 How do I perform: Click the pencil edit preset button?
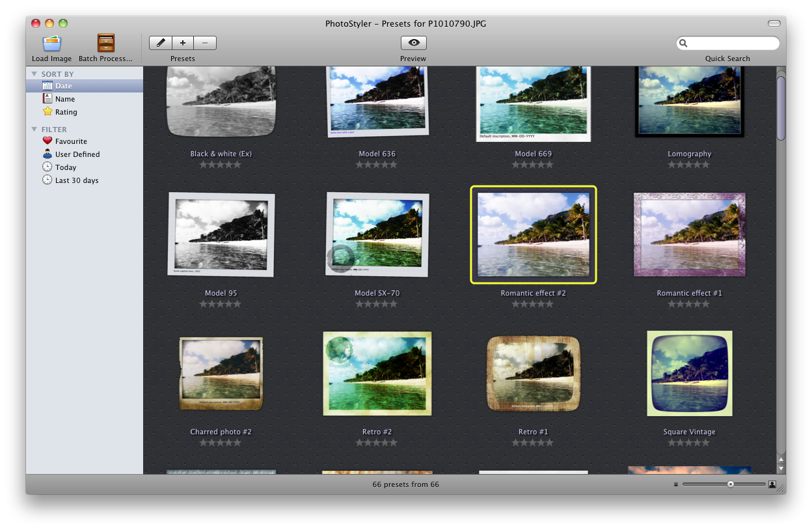[161, 43]
